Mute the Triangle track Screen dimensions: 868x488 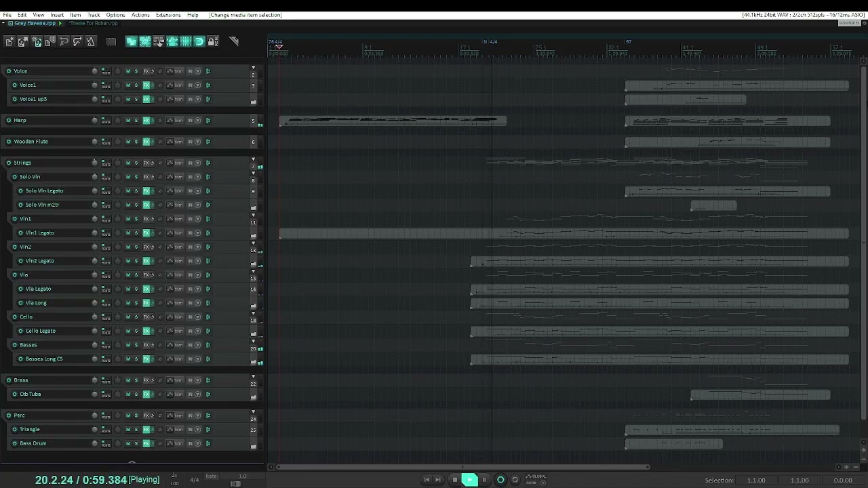coord(127,429)
